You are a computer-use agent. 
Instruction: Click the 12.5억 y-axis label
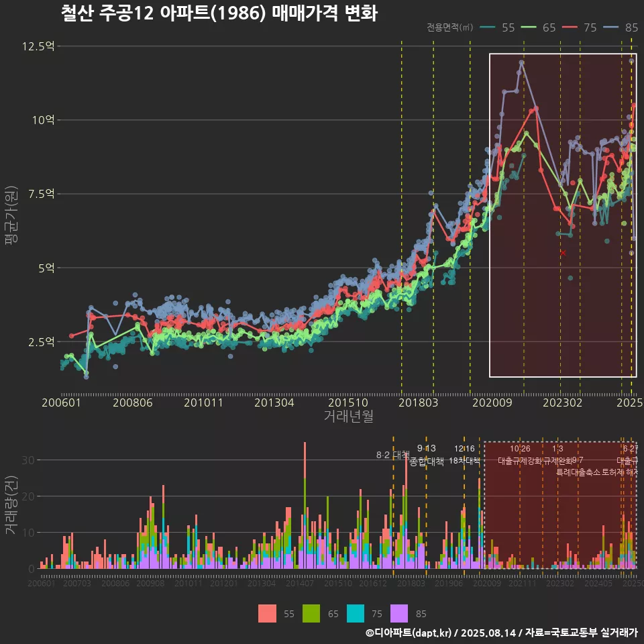click(x=38, y=46)
